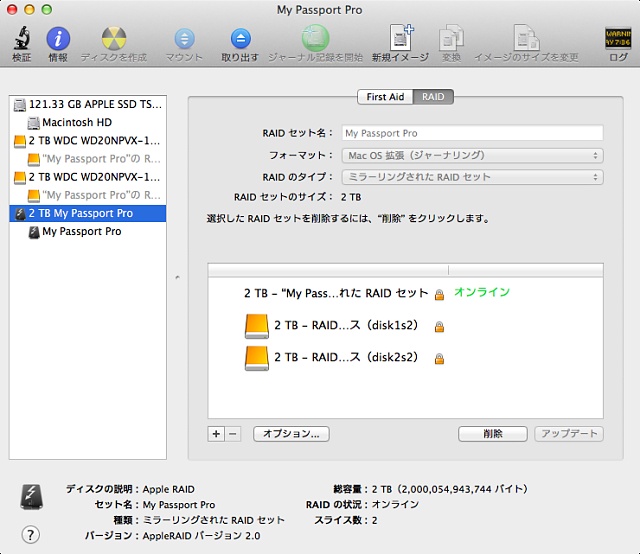Click the minus button to remove item
The width and height of the screenshot is (640, 554).
233,434
